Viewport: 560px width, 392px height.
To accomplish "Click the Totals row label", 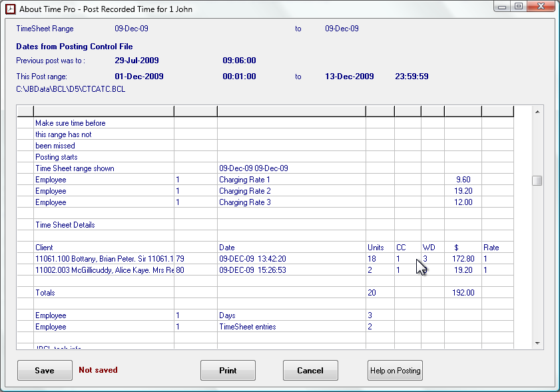I will (x=45, y=293).
